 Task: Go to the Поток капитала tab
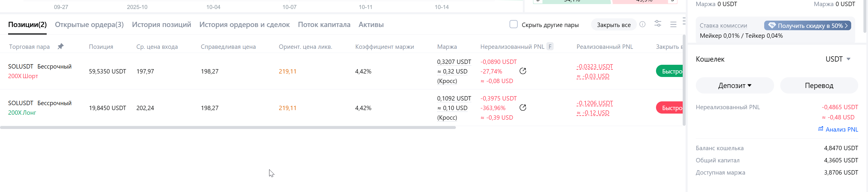pos(324,25)
